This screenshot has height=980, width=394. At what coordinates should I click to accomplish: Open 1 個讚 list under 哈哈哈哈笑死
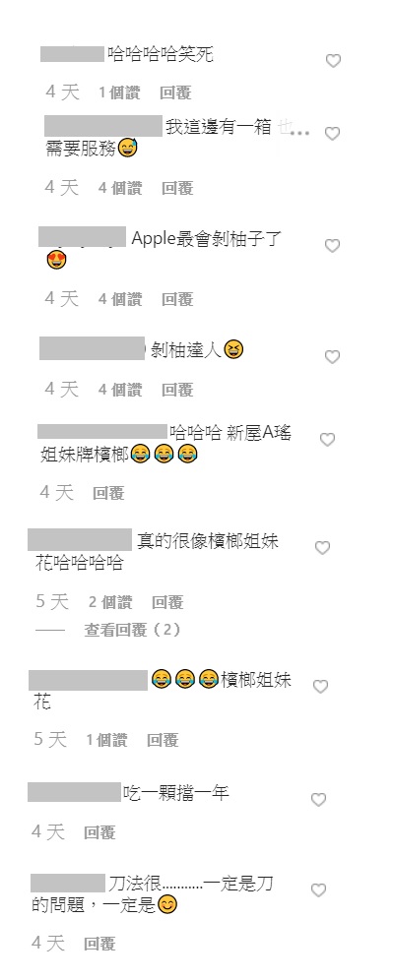pos(119,93)
